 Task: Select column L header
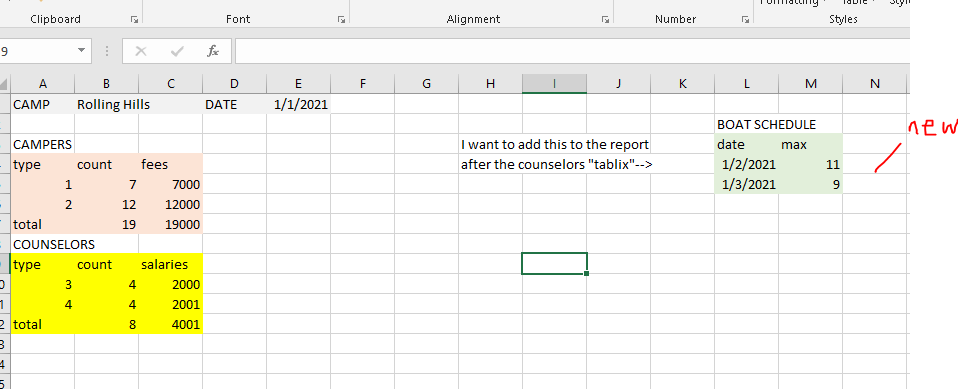pyautogui.click(x=746, y=84)
